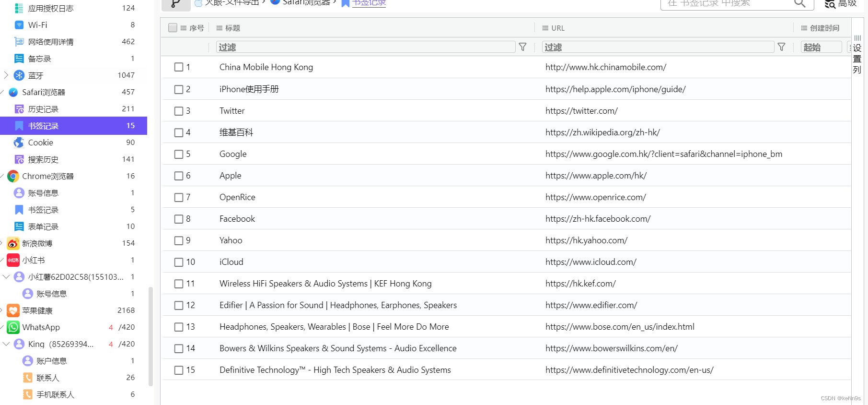Click the 起始 date filter field
The width and height of the screenshot is (868, 405).
822,47
